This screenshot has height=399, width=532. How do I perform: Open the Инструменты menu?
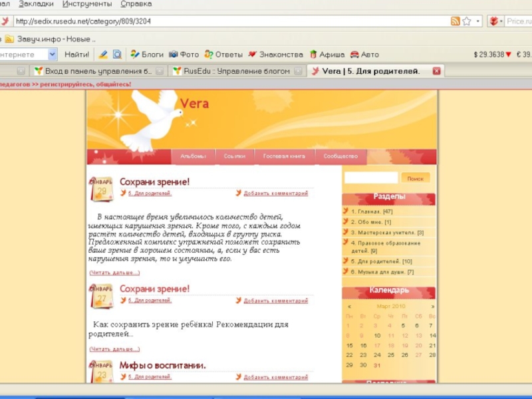pos(87,4)
